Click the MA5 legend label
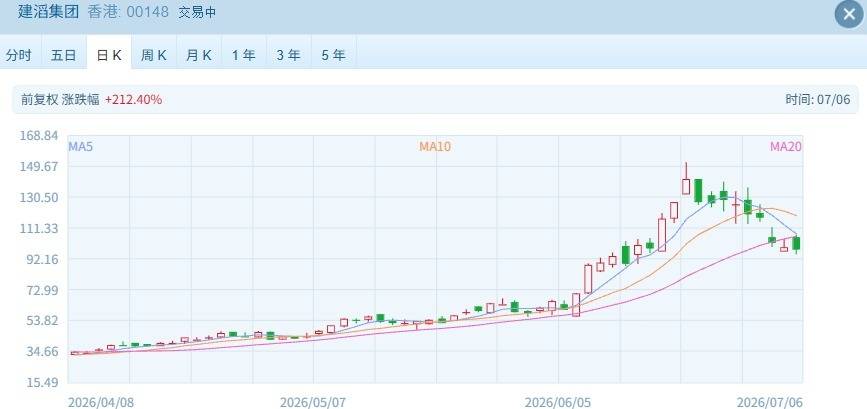The image size is (867, 409). [x=79, y=146]
